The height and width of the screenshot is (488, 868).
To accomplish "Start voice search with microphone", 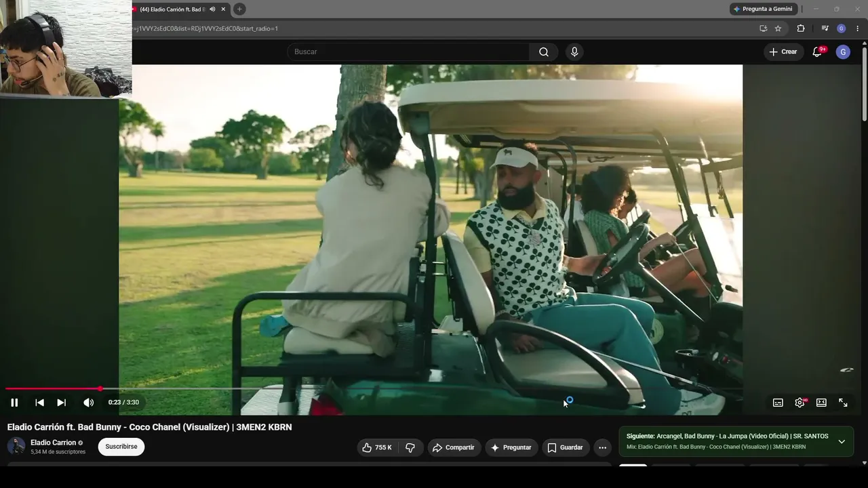I will point(574,52).
